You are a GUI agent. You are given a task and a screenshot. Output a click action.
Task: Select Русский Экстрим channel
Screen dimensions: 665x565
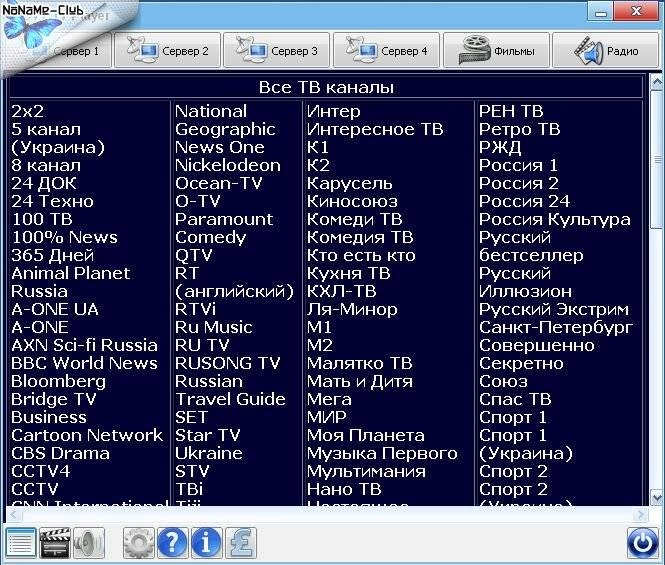554,309
